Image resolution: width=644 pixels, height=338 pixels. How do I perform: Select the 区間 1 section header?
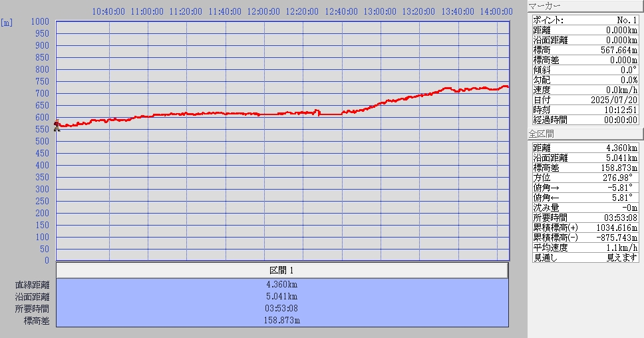pyautogui.click(x=281, y=271)
